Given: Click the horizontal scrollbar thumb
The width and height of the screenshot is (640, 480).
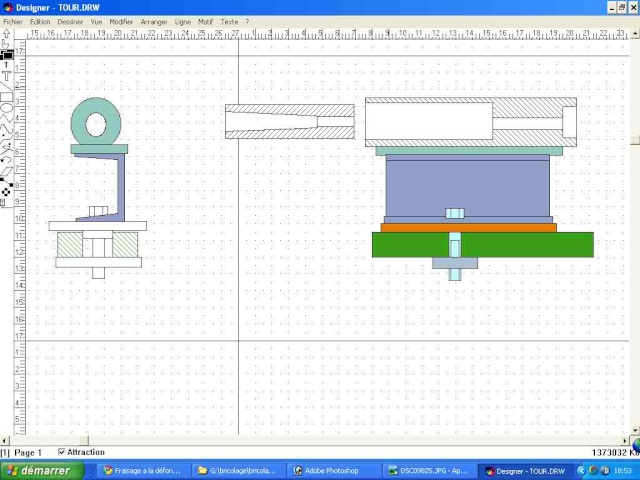Looking at the screenshot, I should [x=84, y=440].
